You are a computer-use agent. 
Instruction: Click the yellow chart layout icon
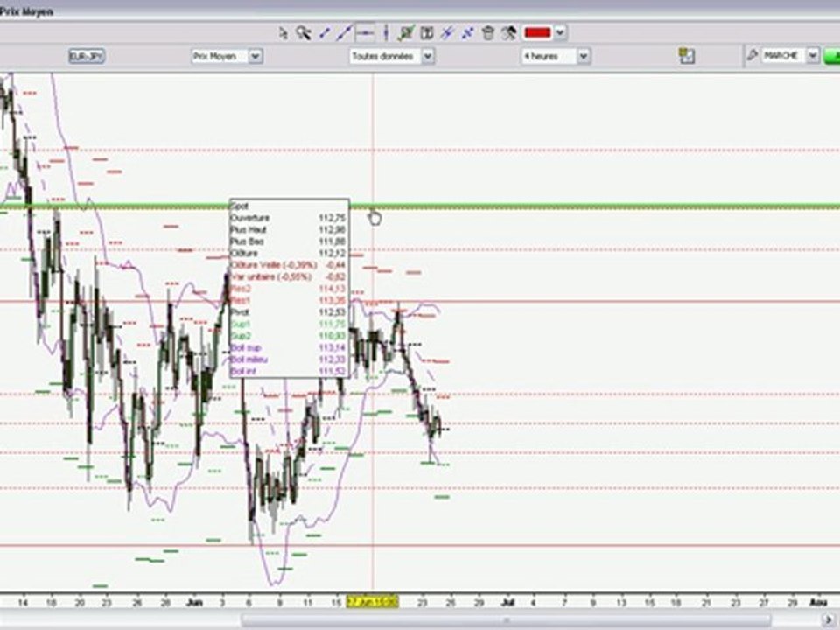pyautogui.click(x=686, y=56)
